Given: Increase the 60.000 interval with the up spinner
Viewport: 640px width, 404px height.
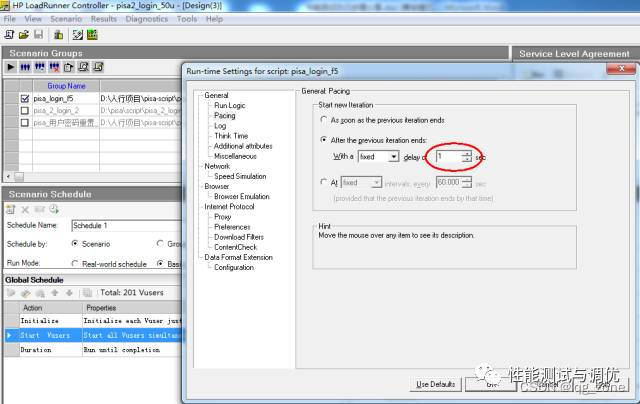Looking at the screenshot, I should tap(467, 179).
